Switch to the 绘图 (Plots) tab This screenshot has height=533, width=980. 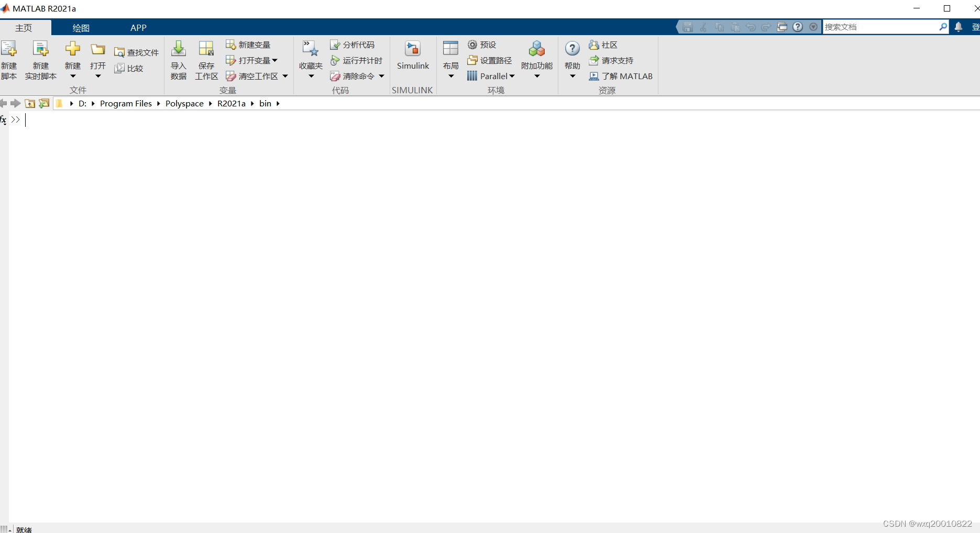point(81,28)
